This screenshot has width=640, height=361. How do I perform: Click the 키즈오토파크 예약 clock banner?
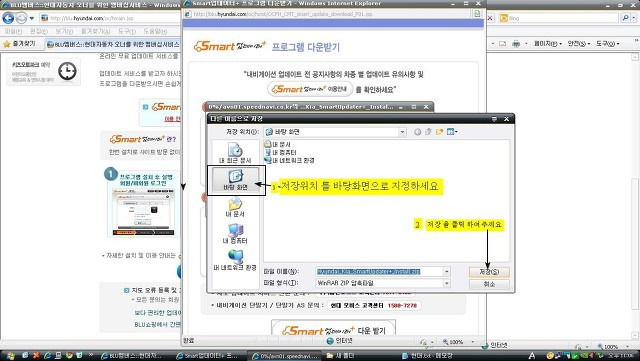(43, 71)
